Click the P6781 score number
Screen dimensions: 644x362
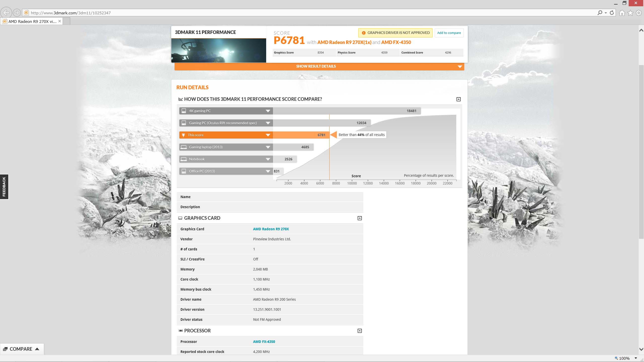289,40
